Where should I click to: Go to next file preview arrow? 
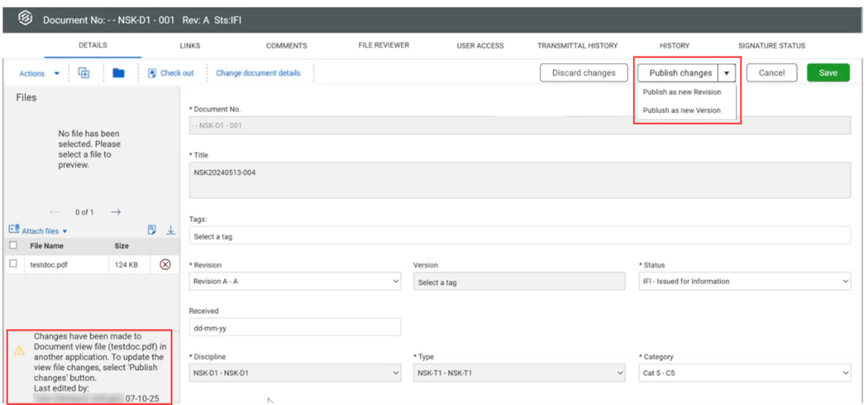pos(116,212)
